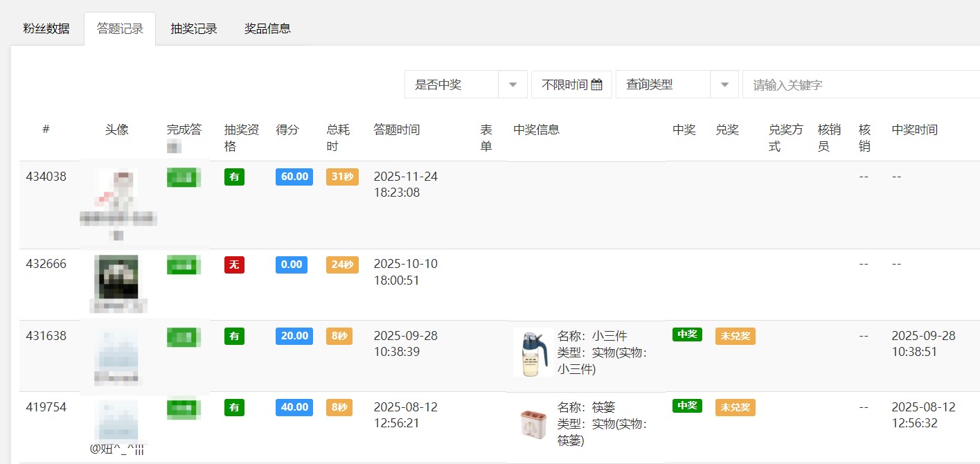Click the 8秒 badge in row 419754
Image resolution: width=980 pixels, height=464 pixels.
339,407
